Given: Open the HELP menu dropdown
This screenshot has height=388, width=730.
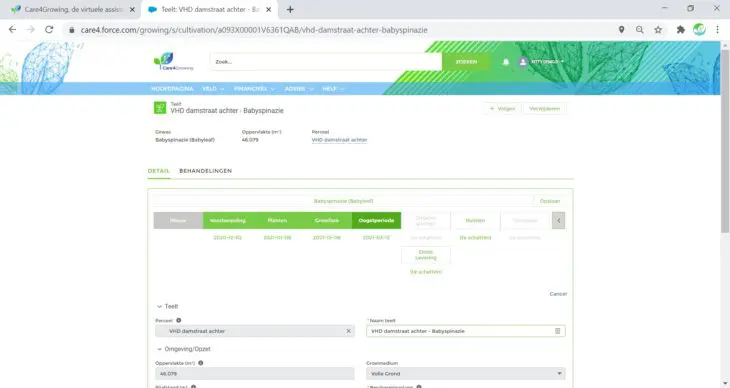Looking at the screenshot, I should (x=333, y=88).
